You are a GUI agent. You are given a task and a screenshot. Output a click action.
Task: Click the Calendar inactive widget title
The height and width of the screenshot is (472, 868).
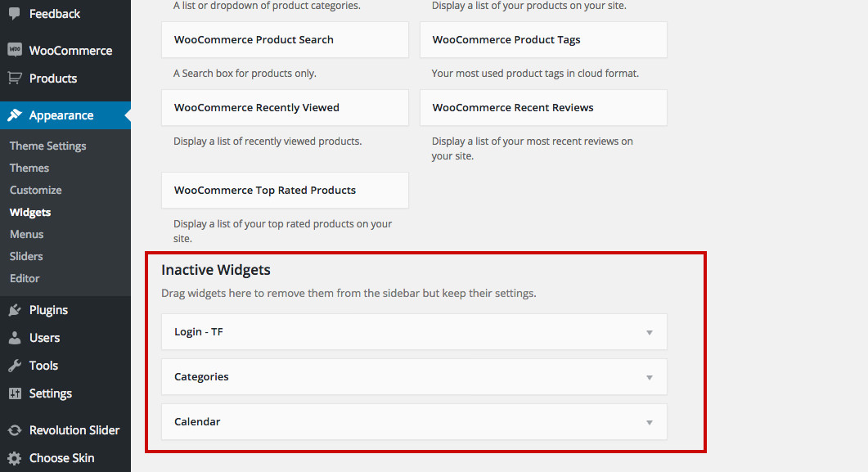(x=197, y=421)
